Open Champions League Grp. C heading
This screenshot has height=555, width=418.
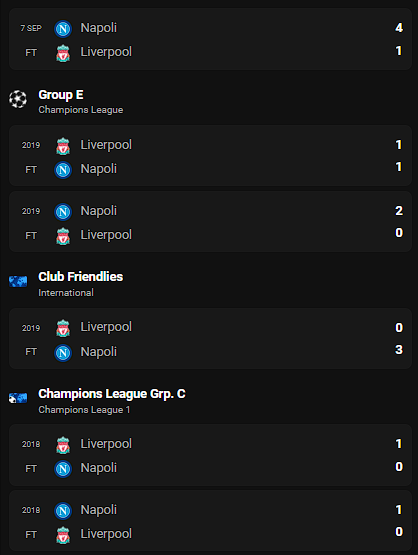click(112, 394)
